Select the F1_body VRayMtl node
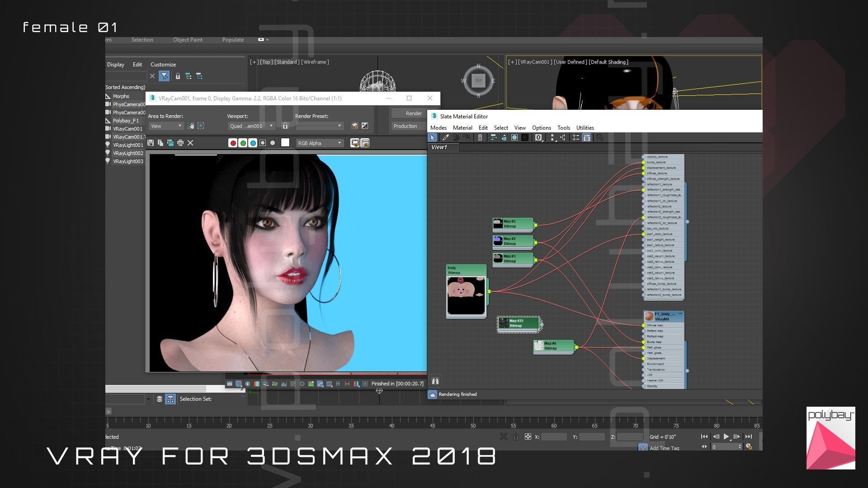The height and width of the screenshot is (488, 868). coord(664,316)
